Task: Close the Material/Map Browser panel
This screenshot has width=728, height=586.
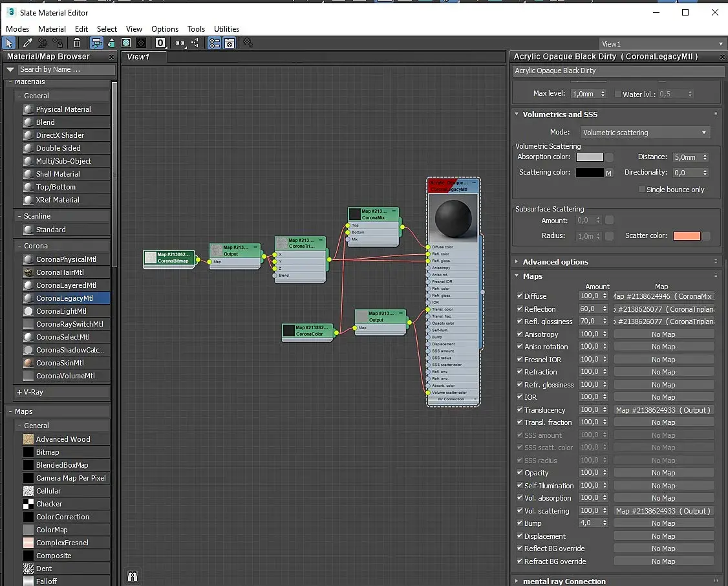Action: (x=111, y=57)
